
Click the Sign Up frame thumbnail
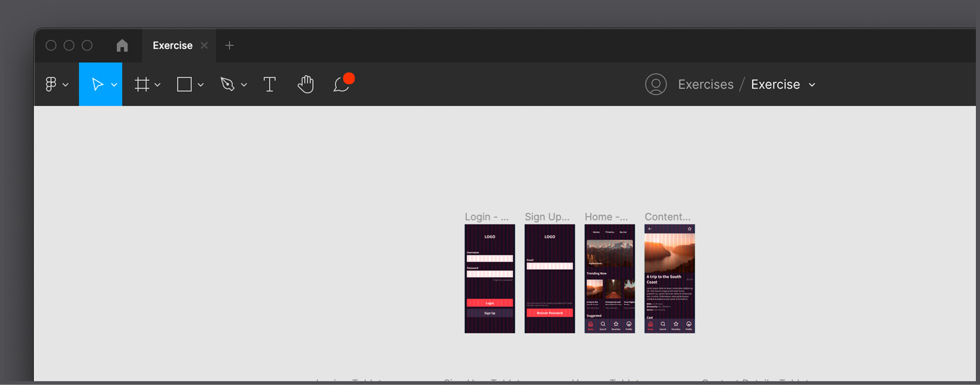tap(550, 279)
